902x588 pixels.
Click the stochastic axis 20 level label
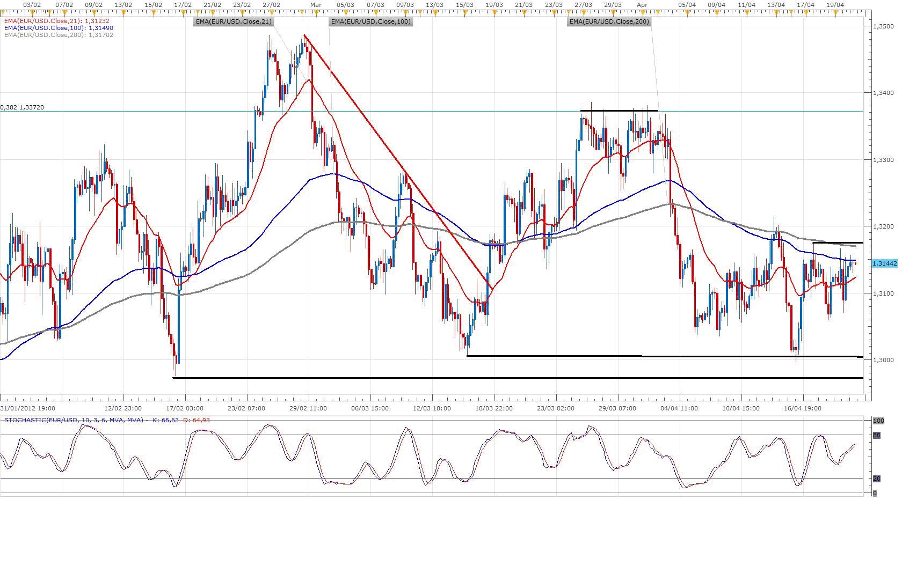tap(876, 479)
